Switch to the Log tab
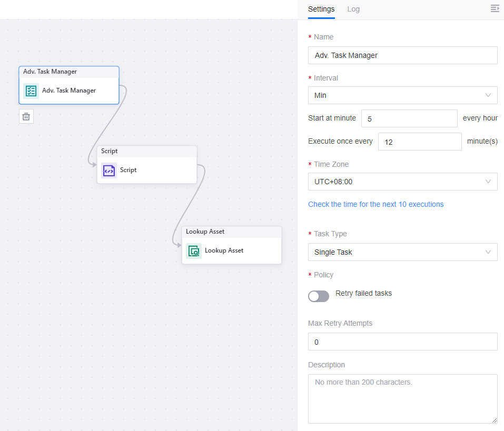The height and width of the screenshot is (431, 504). 353,9
